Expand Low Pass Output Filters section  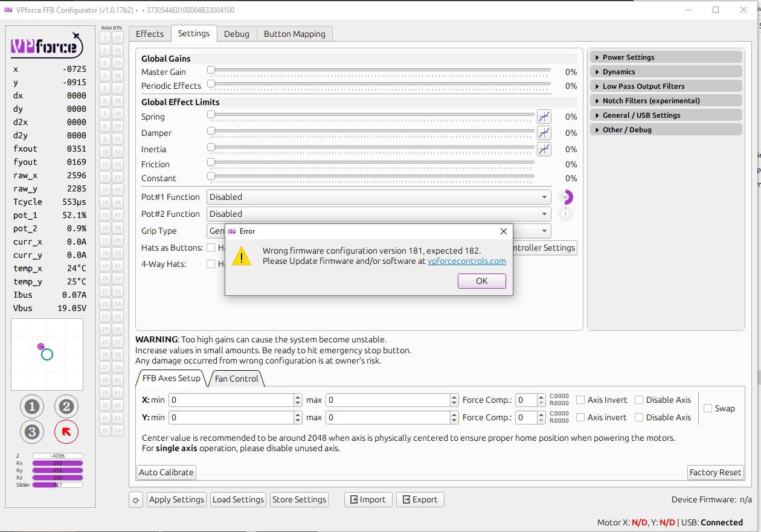coord(666,86)
